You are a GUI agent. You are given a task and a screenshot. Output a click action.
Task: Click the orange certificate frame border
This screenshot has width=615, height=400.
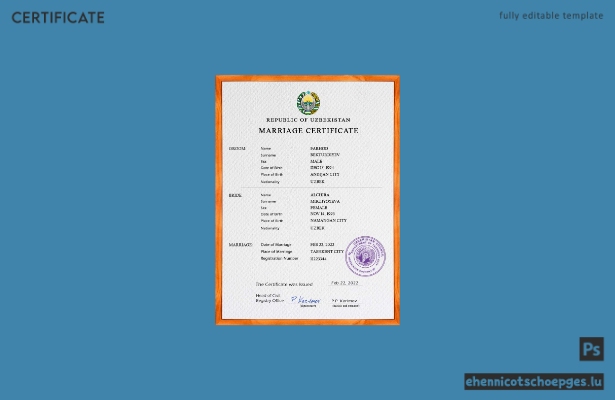point(218,200)
